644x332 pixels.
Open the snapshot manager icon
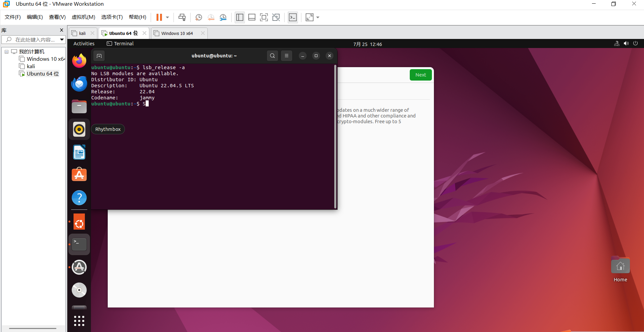tap(223, 17)
